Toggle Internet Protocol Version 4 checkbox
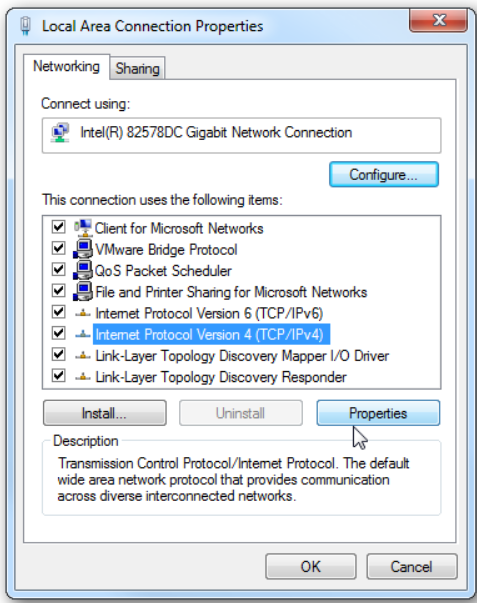This screenshot has width=477, height=603. pyautogui.click(x=58, y=333)
